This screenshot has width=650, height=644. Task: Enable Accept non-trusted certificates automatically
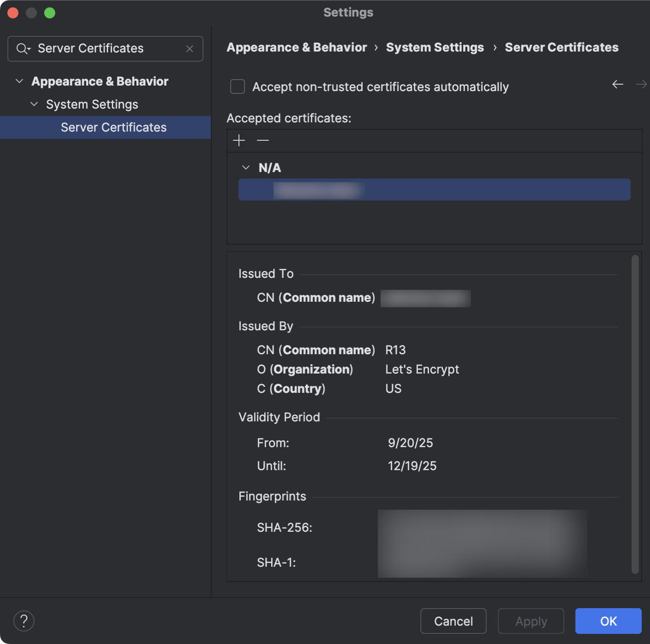pyautogui.click(x=237, y=86)
